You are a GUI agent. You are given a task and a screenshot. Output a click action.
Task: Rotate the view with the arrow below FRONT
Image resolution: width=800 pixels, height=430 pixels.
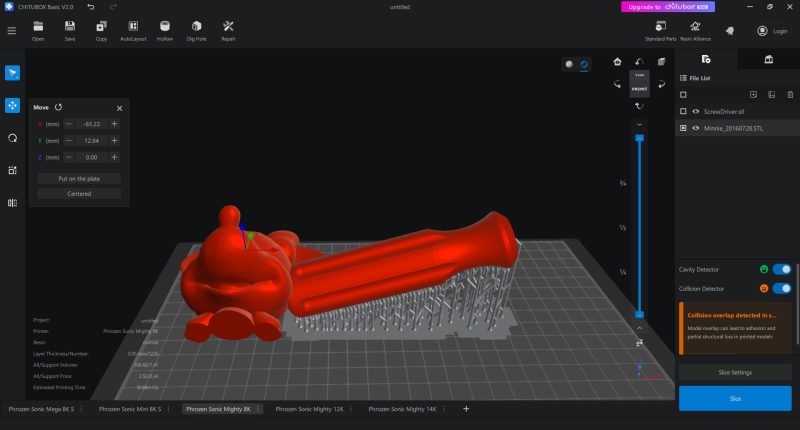tap(639, 106)
